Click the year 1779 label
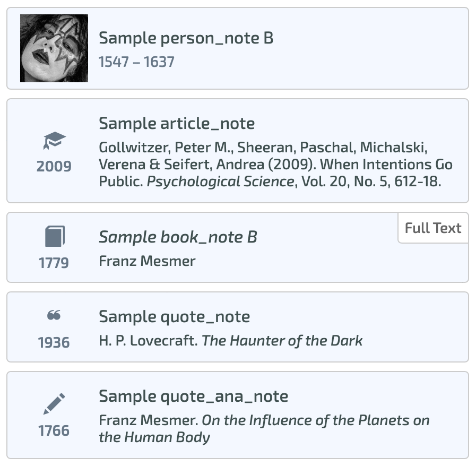This screenshot has height=466, width=476. click(54, 263)
